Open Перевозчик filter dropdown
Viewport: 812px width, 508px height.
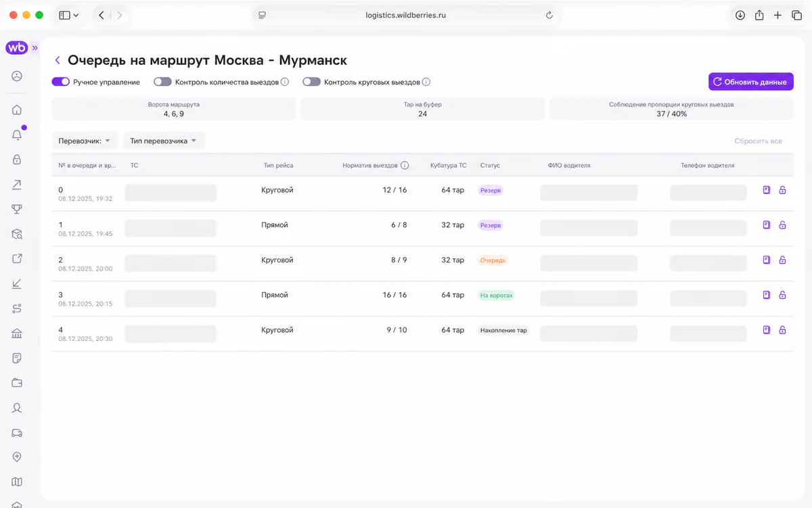coord(85,141)
